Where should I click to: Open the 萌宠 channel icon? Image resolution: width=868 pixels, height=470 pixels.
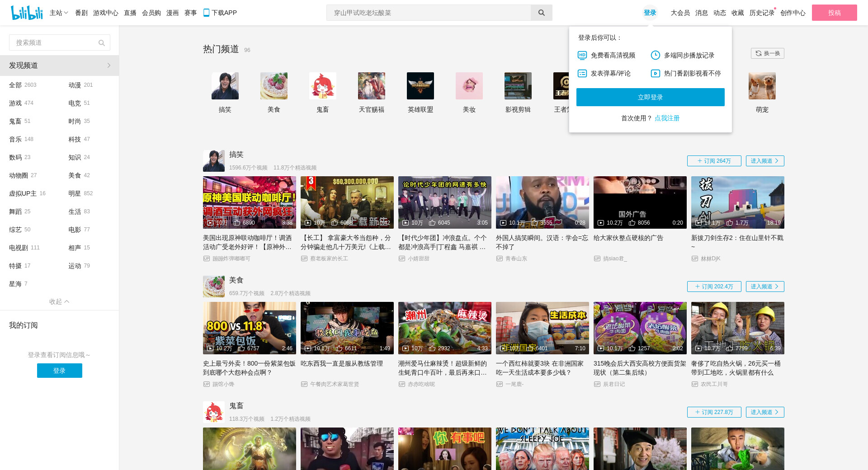point(762,86)
